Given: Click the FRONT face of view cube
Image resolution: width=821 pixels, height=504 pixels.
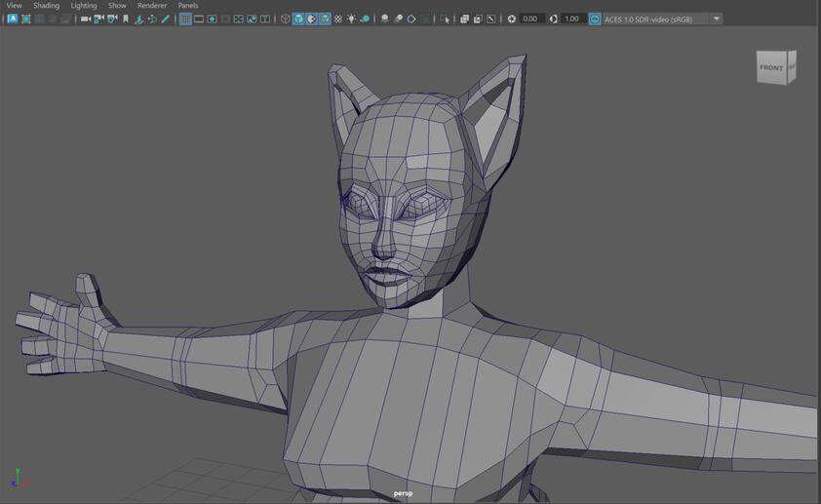Looking at the screenshot, I should [x=771, y=68].
